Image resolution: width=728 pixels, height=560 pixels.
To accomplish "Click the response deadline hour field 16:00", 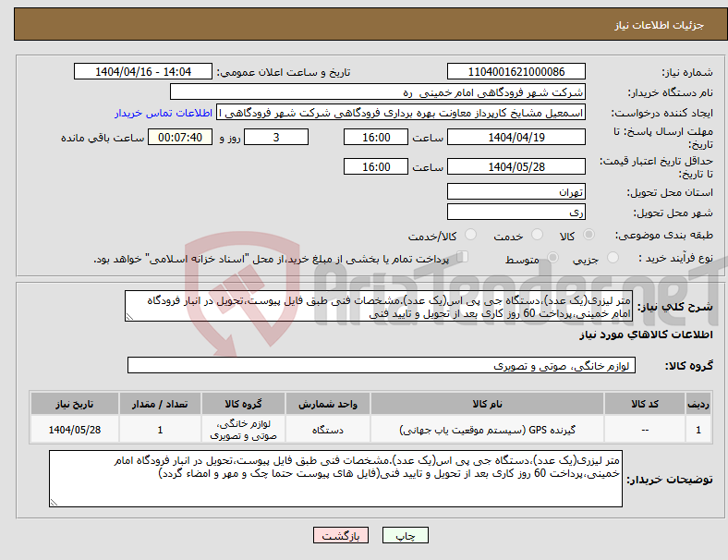I will point(376,137).
